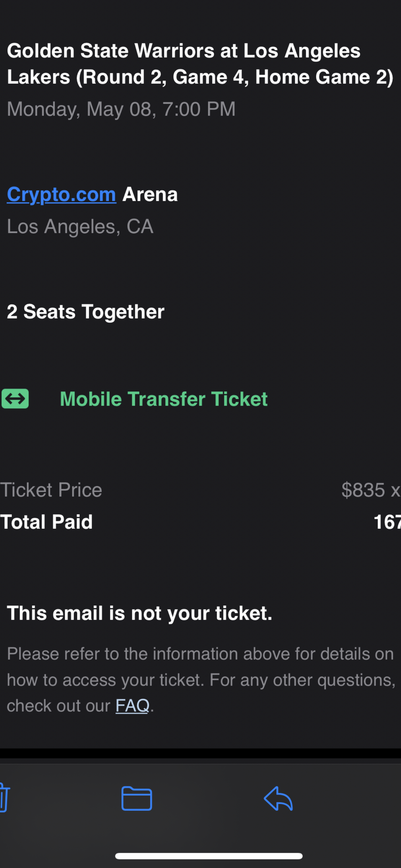Tap the total paid amount value
This screenshot has width=401, height=868.
coord(387,522)
